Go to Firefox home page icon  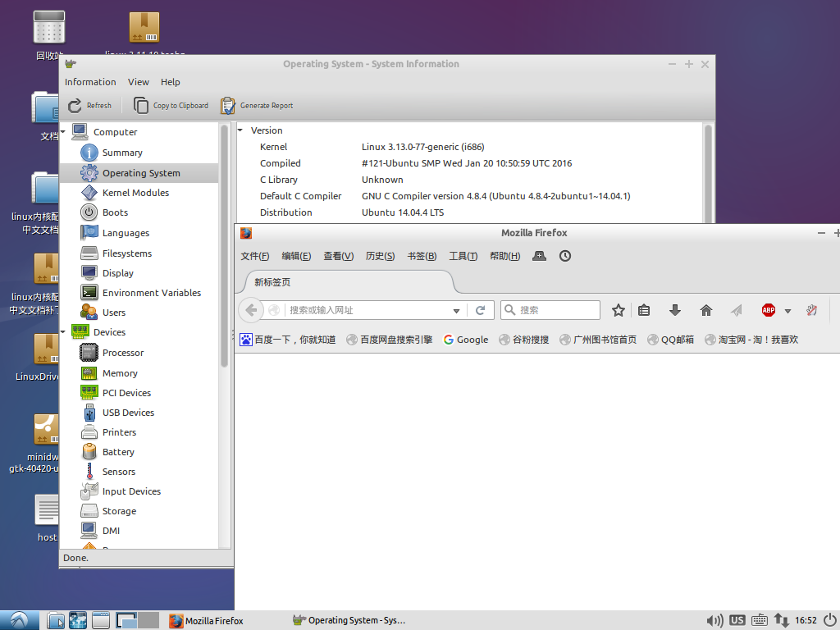[x=706, y=309]
